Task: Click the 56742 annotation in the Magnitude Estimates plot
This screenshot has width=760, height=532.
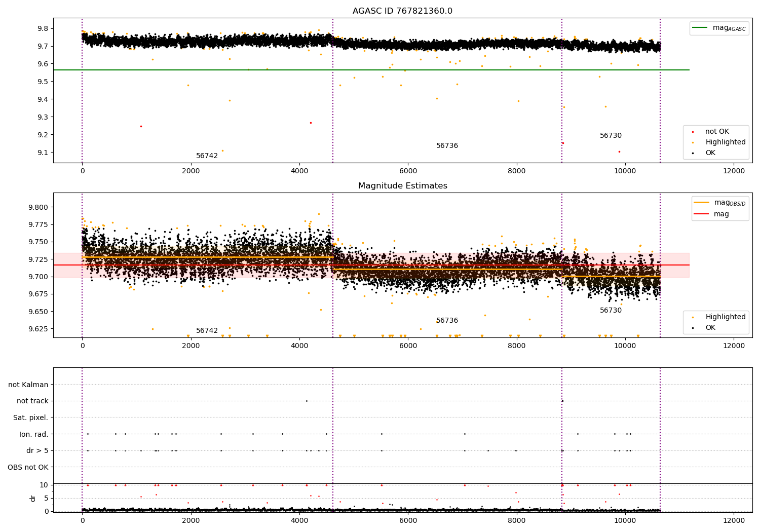Action: tap(207, 331)
